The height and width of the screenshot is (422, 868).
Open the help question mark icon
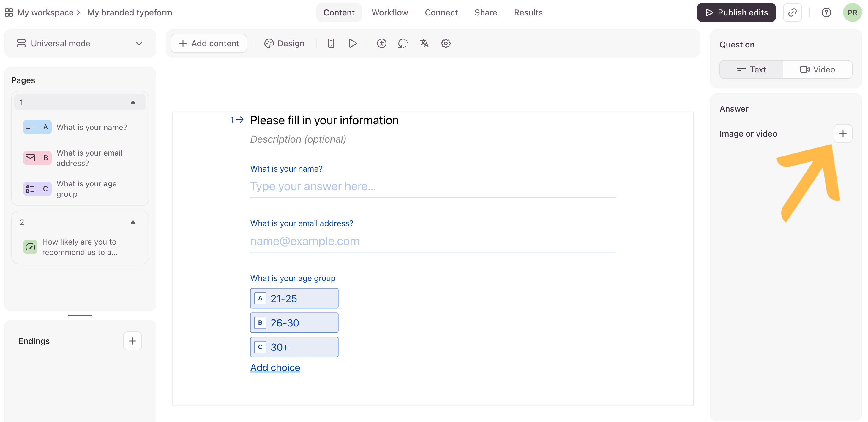826,12
